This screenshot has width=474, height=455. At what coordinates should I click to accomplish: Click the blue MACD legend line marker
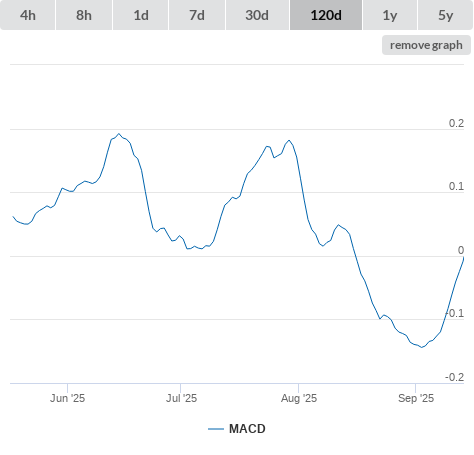click(x=216, y=429)
